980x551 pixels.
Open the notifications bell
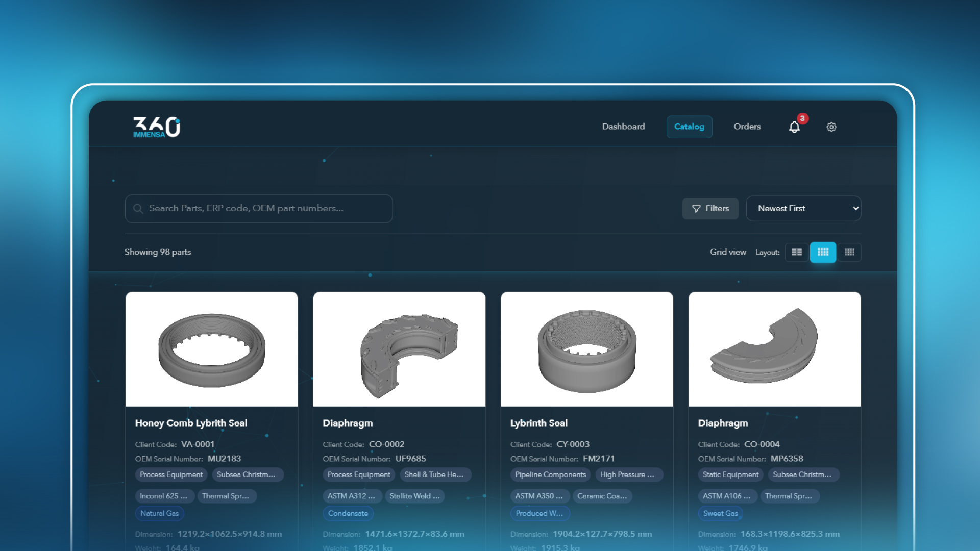coord(794,127)
